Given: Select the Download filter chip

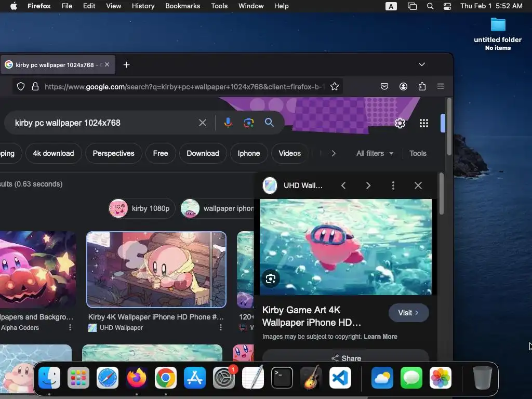Looking at the screenshot, I should 203,153.
